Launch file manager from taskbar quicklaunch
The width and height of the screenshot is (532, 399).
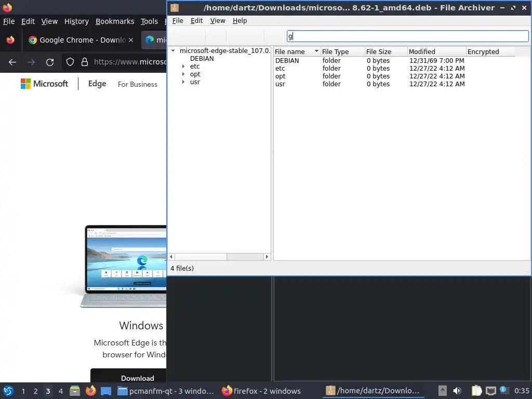tap(75, 391)
